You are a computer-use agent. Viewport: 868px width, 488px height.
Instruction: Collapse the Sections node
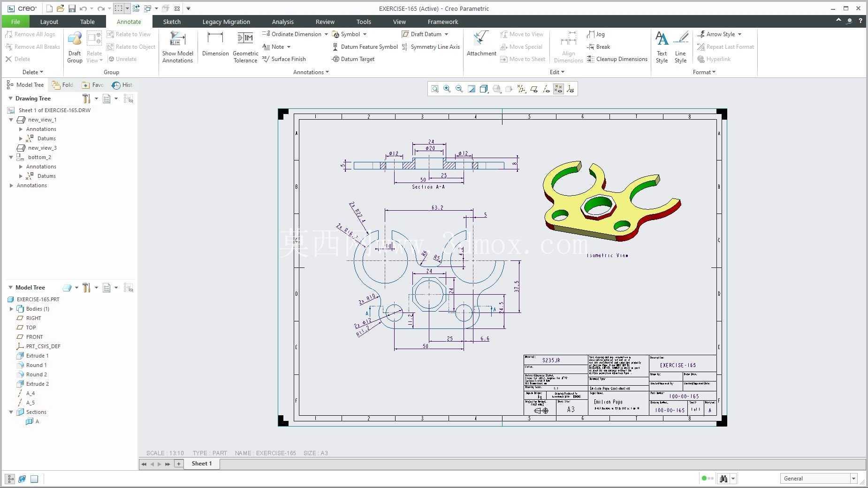point(11,412)
